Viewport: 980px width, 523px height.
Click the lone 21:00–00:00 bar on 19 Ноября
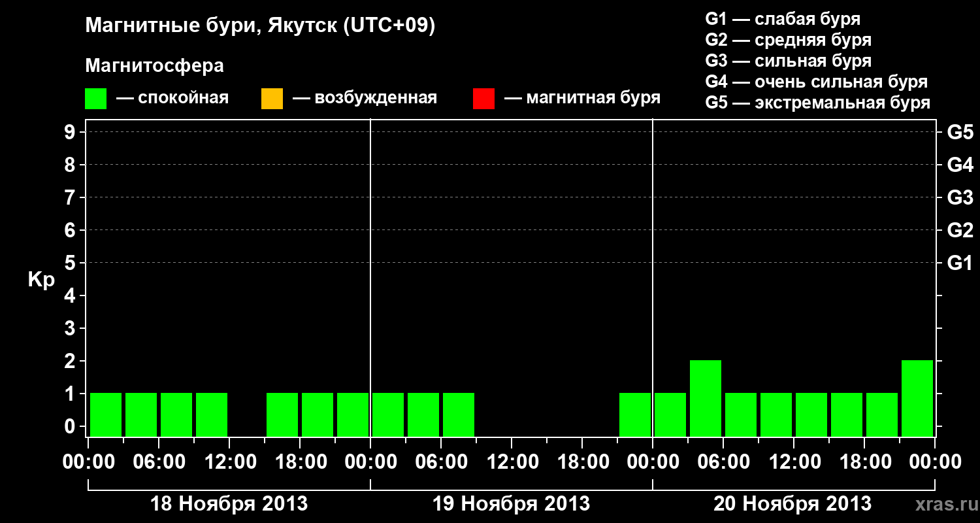point(635,414)
